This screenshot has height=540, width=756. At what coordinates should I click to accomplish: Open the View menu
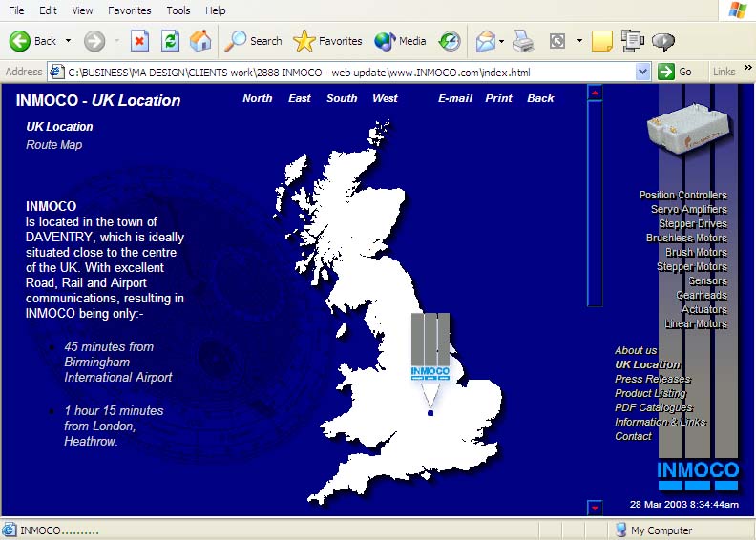(82, 10)
